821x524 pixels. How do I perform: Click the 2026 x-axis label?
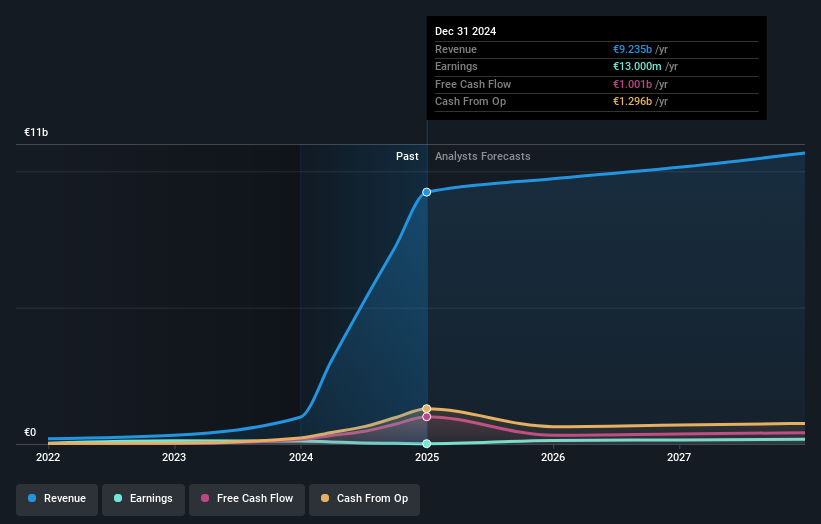(553, 457)
